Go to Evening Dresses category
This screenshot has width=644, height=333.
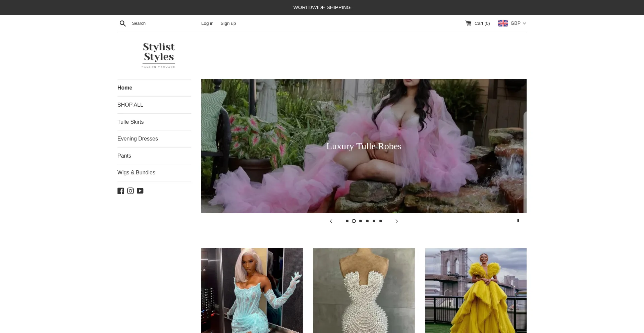tap(138, 139)
